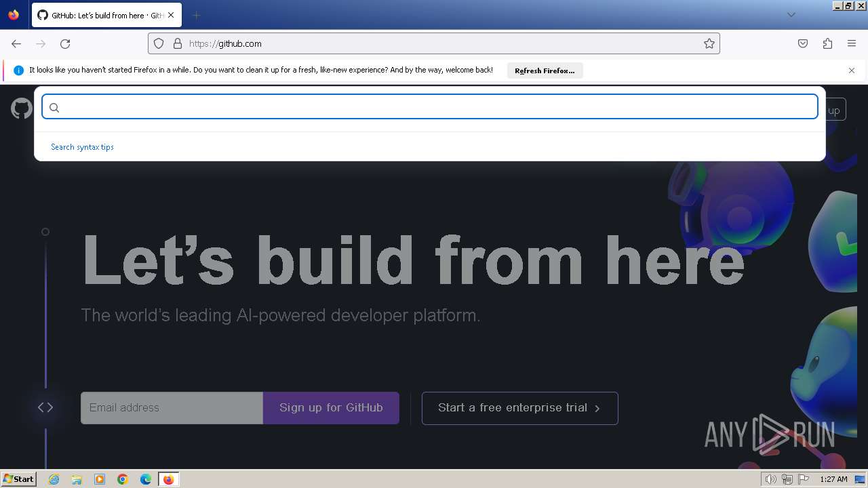Open the Extensions puzzle icon
Image resolution: width=868 pixels, height=488 pixels.
[x=827, y=43]
